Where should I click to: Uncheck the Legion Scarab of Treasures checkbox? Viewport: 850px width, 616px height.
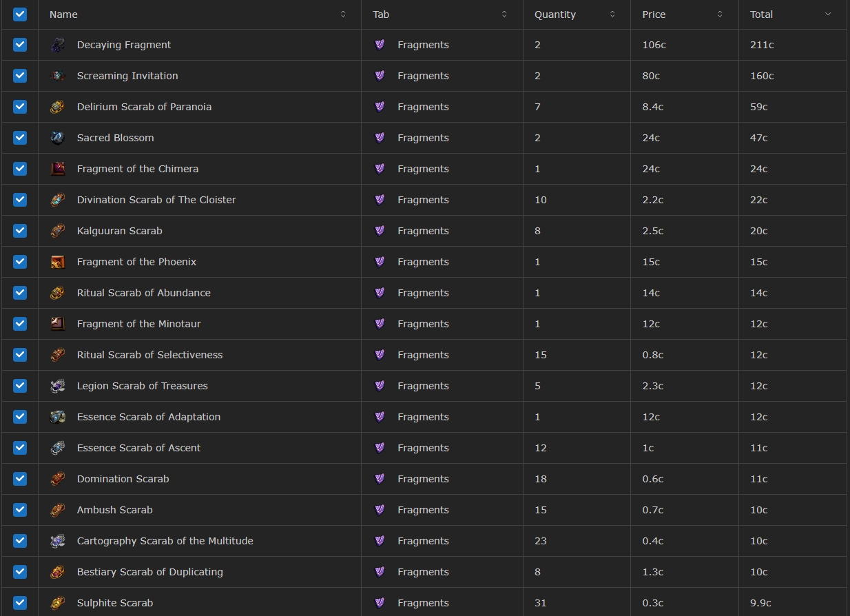click(x=20, y=386)
